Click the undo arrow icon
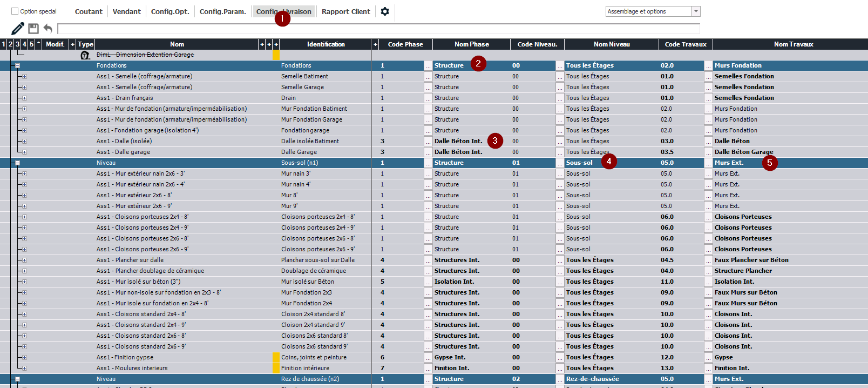The image size is (868, 388). pos(48,29)
